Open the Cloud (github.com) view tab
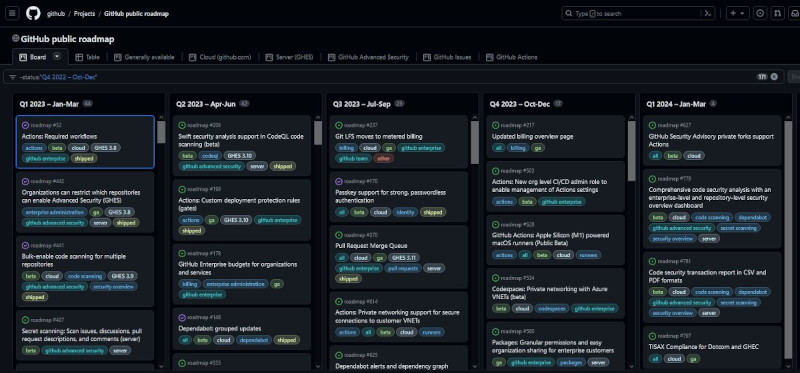Screen dimensions: 800x373 (220, 57)
